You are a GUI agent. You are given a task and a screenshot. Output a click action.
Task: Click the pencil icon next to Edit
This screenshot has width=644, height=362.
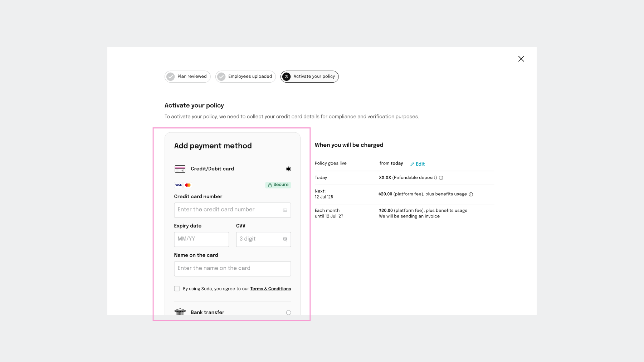412,163
